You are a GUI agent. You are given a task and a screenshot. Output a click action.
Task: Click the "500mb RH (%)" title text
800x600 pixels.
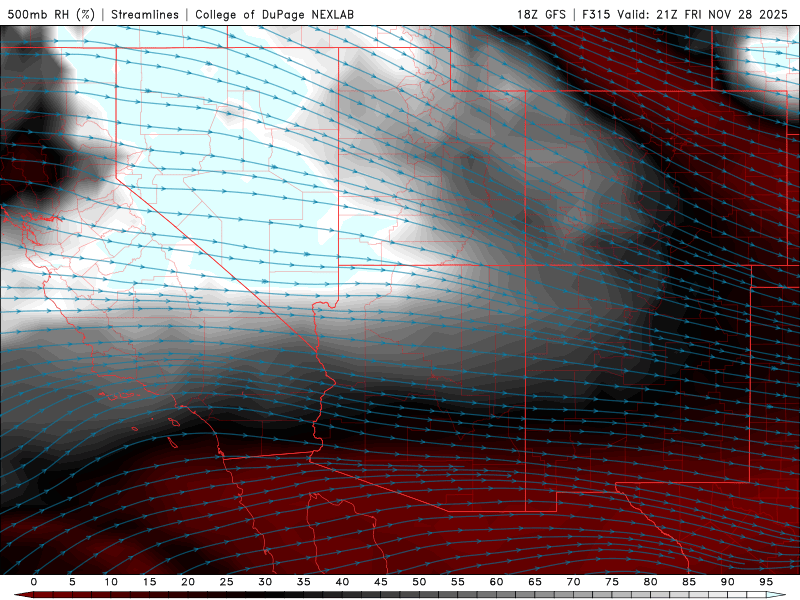(51, 14)
